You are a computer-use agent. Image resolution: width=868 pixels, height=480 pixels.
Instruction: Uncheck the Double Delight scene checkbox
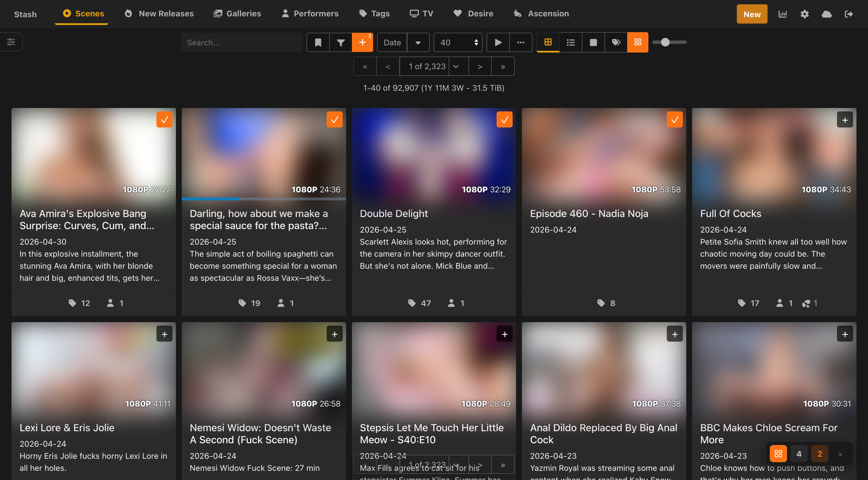pos(504,120)
